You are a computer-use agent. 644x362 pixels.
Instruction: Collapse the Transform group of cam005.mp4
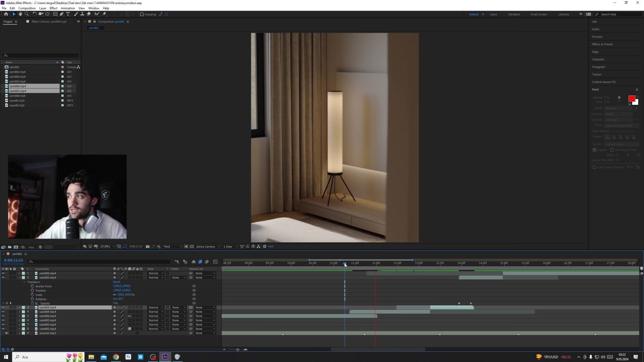click(24, 282)
